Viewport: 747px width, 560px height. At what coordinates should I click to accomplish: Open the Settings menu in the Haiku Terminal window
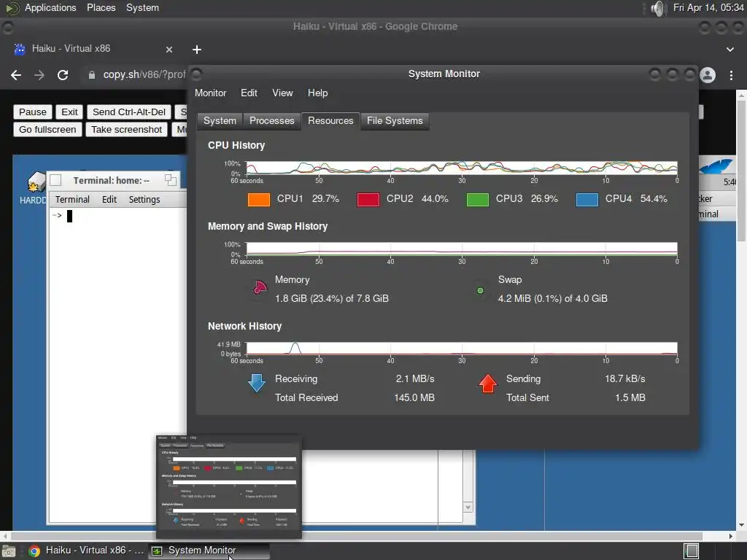click(x=144, y=200)
